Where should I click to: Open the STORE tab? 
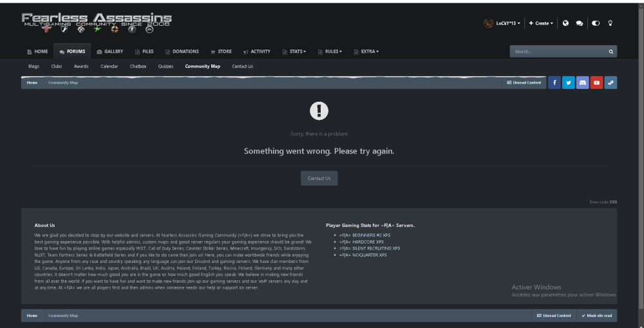pos(221,52)
